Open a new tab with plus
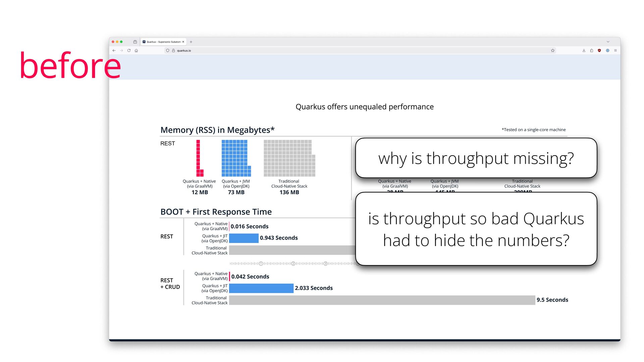The height and width of the screenshot is (362, 644). [x=191, y=42]
